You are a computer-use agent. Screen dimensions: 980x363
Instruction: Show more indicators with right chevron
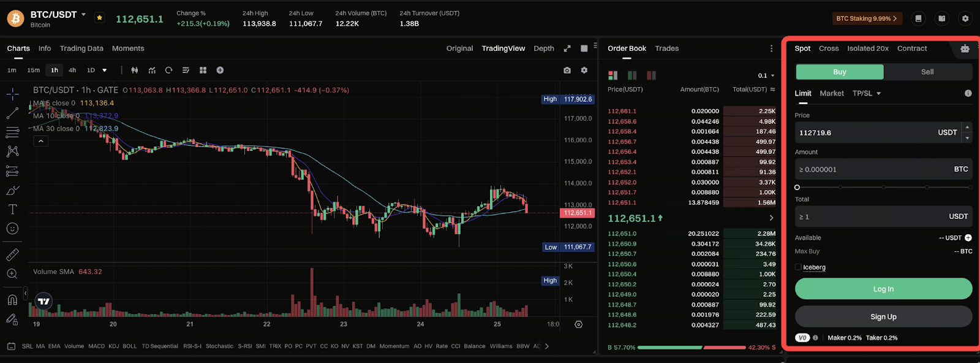point(547,346)
